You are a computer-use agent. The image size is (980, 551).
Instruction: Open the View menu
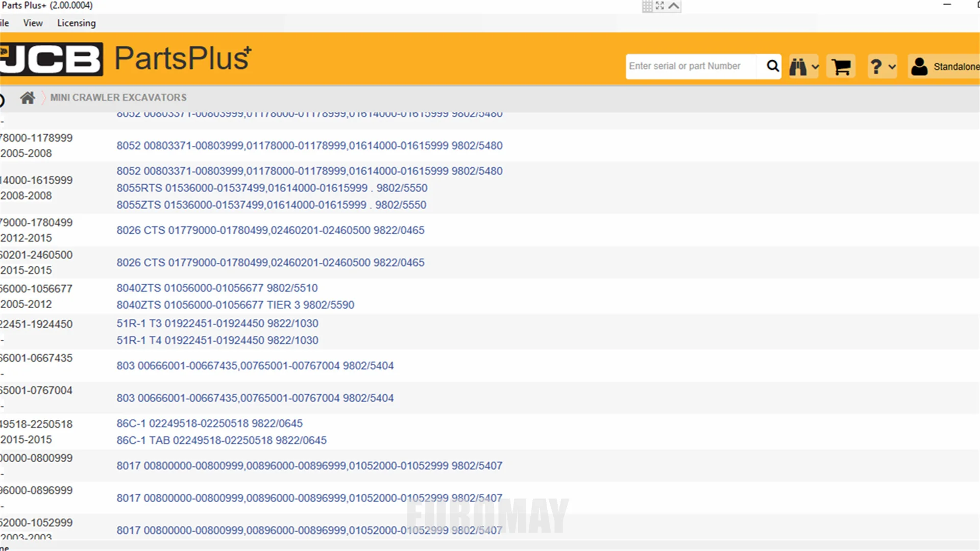pyautogui.click(x=33, y=23)
